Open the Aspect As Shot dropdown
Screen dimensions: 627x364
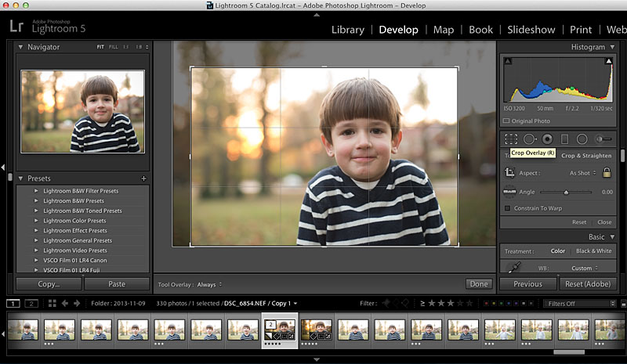pos(582,173)
